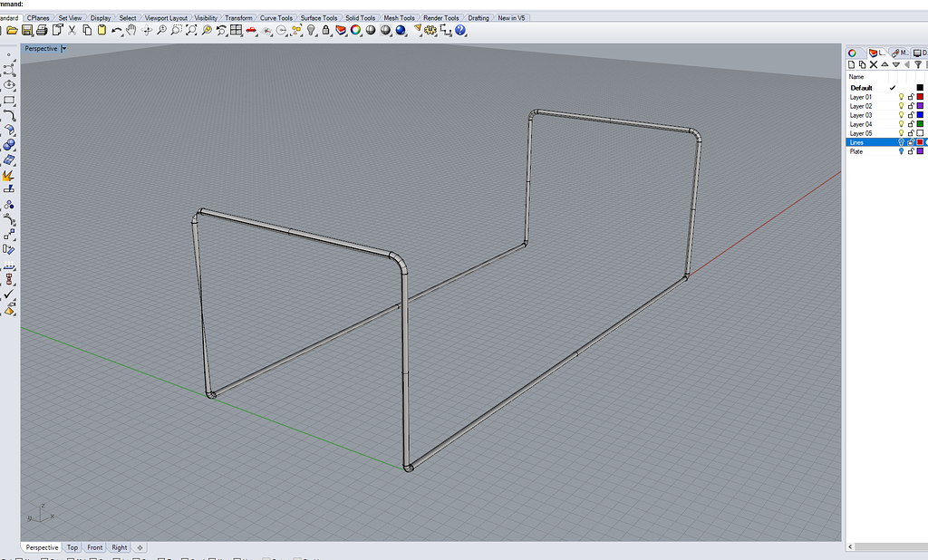The width and height of the screenshot is (928, 560).
Task: Open the layer filter funnel dropdown
Action: 918,64
